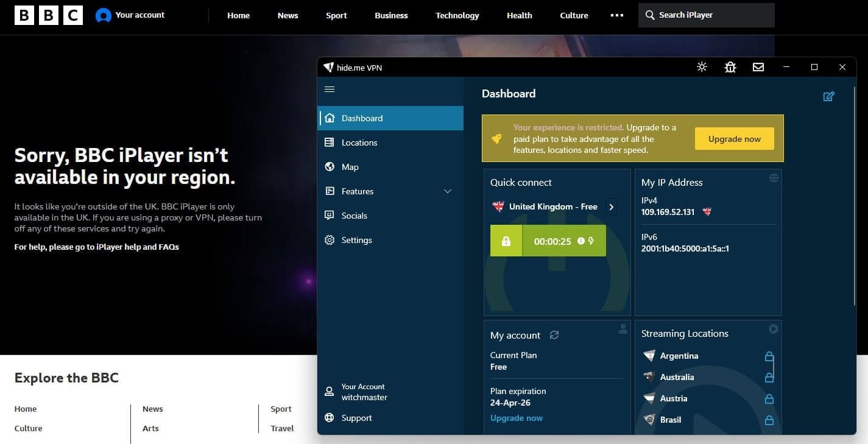This screenshot has width=868, height=444.
Task: Click the edit dashboard pencil icon
Action: pyautogui.click(x=828, y=96)
